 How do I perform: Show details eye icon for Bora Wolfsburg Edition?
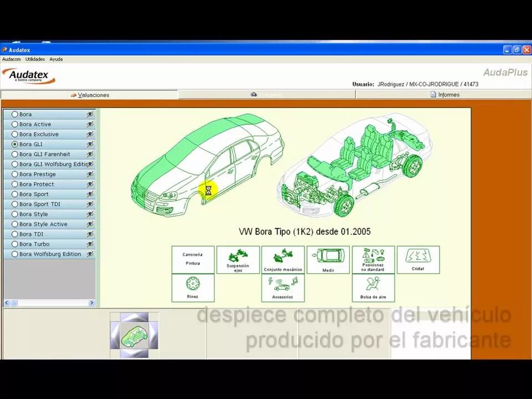click(x=90, y=254)
